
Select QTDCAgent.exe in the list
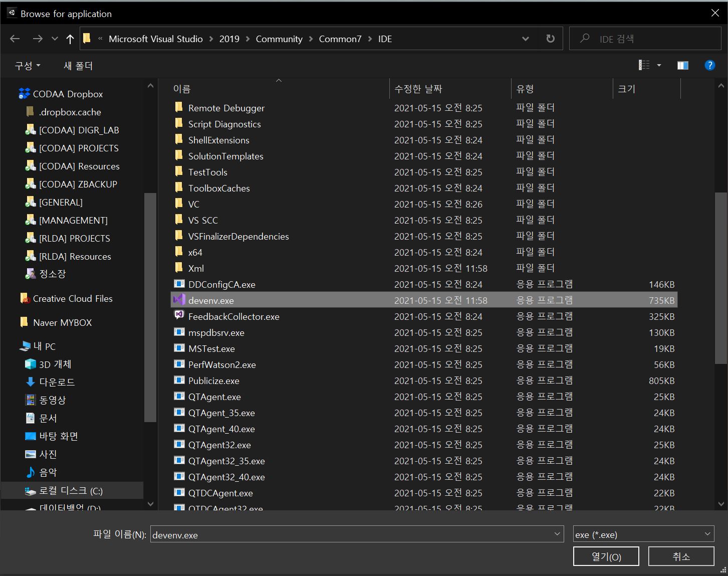220,493
